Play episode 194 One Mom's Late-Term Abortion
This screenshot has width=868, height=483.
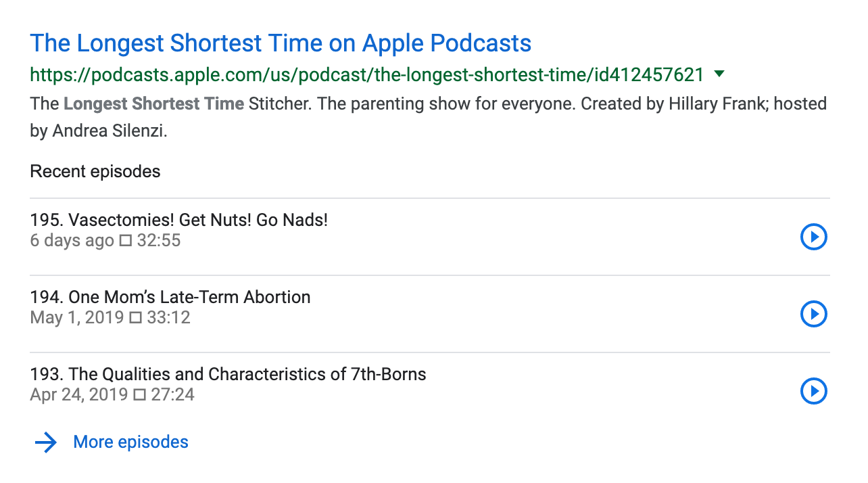point(814,314)
